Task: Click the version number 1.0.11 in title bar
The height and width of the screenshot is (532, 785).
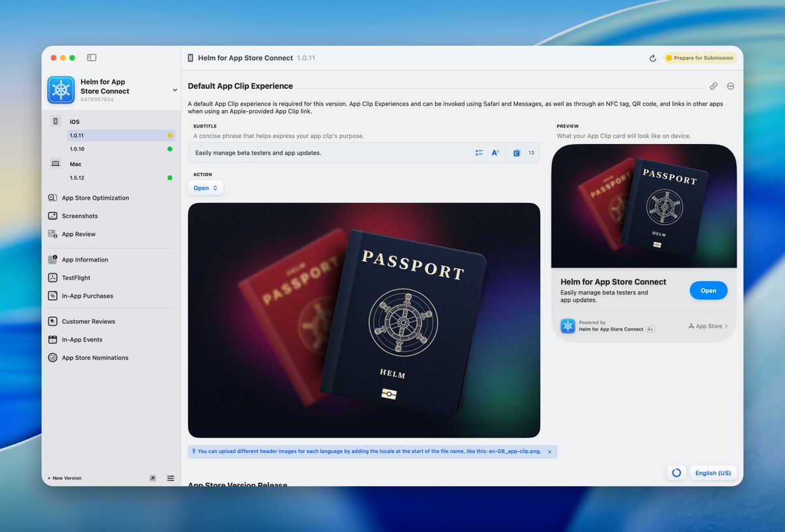Action: click(x=306, y=58)
